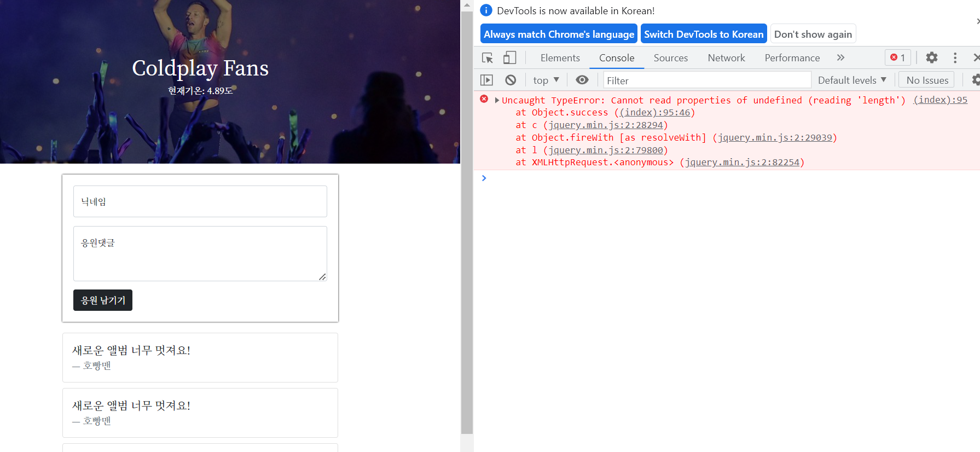Focus the 응원댓글 textarea
This screenshot has width=980, height=452.
coord(200,254)
